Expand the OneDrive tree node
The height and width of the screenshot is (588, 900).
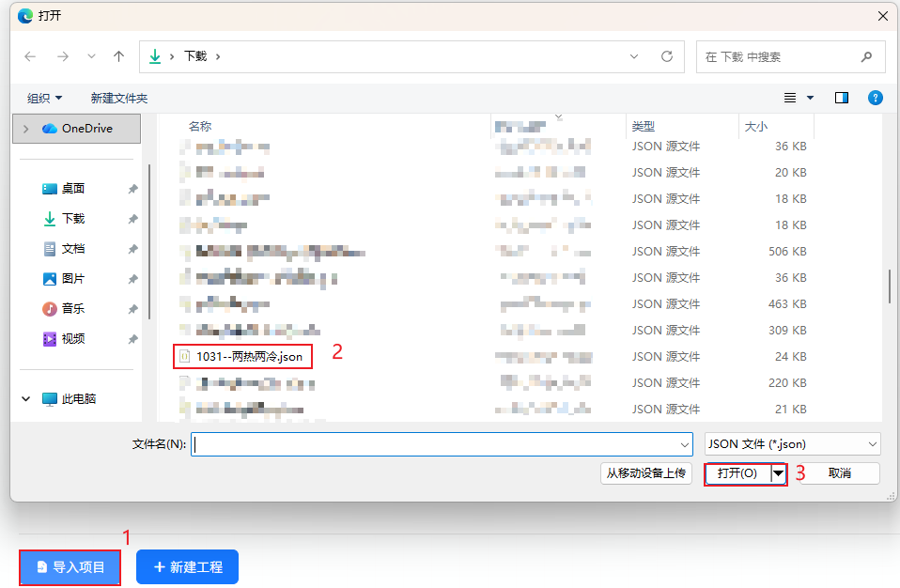click(x=25, y=129)
